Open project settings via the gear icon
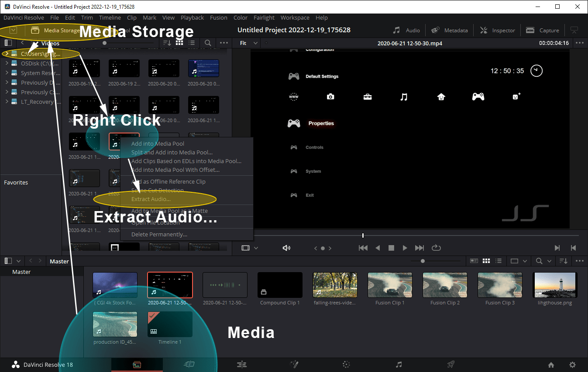 click(572, 364)
